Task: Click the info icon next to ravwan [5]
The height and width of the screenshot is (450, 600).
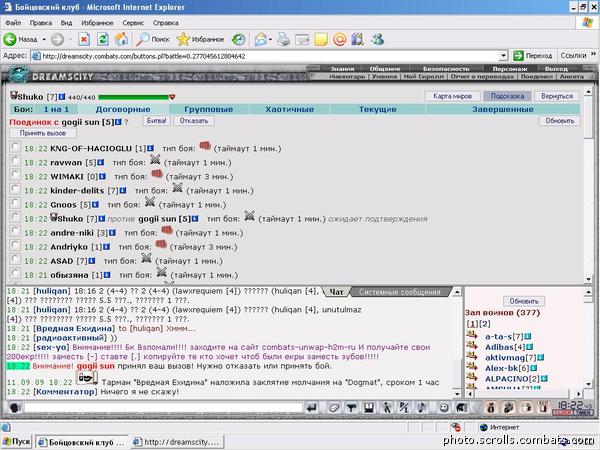Action: pyautogui.click(x=101, y=162)
